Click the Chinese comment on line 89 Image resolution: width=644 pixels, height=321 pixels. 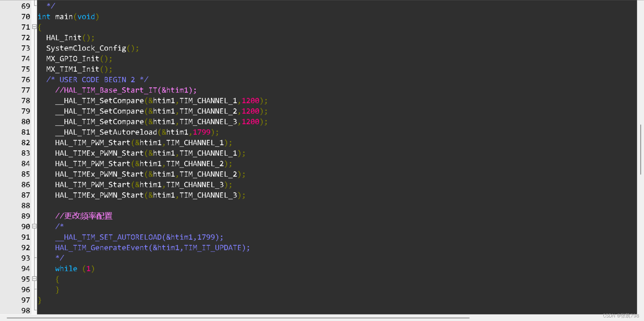click(x=84, y=216)
